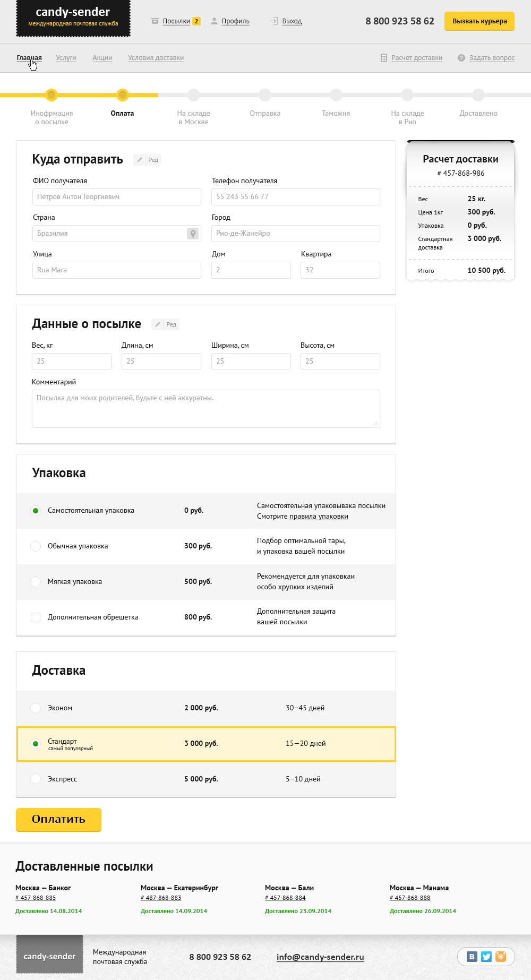The width and height of the screenshot is (531, 980).
Task: Go to Условия доставки menu item
Action: coord(156,58)
